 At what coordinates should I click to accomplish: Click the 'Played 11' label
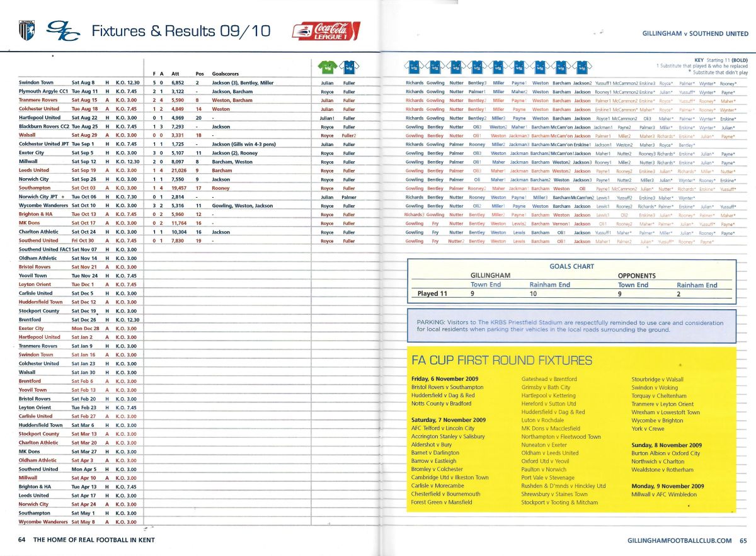(x=433, y=293)
